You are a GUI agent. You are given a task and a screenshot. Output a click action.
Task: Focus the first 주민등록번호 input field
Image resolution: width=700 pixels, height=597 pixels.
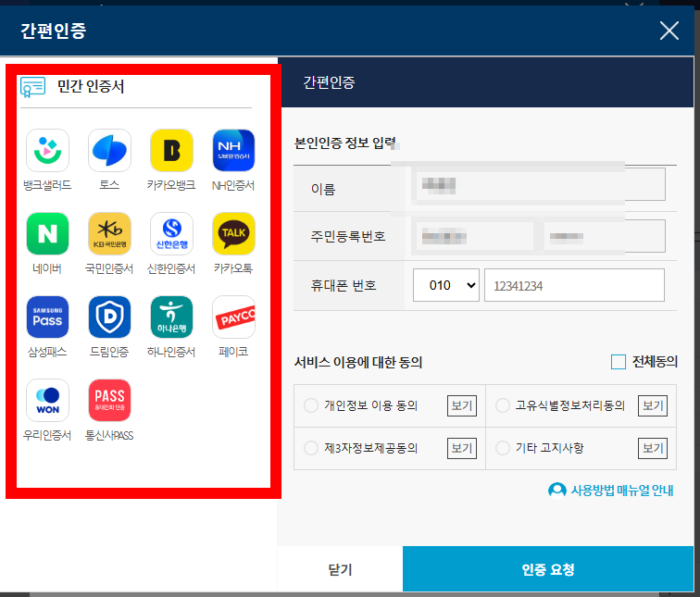coord(473,236)
